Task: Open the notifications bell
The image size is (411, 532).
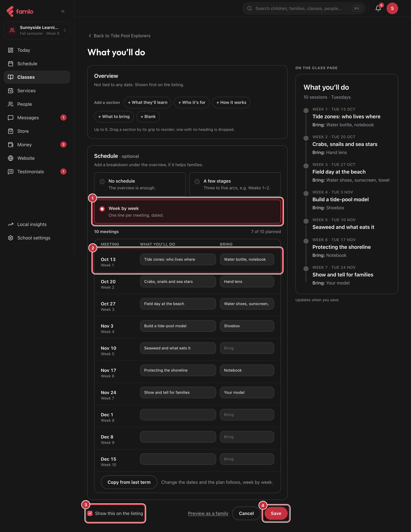Action: [378, 9]
